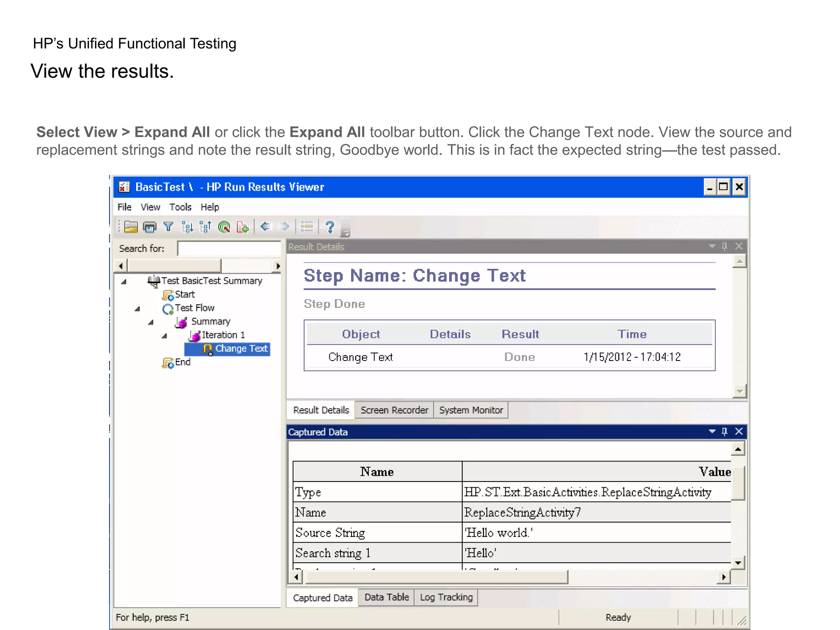
Task: Select the Result Details tab
Action: (321, 410)
